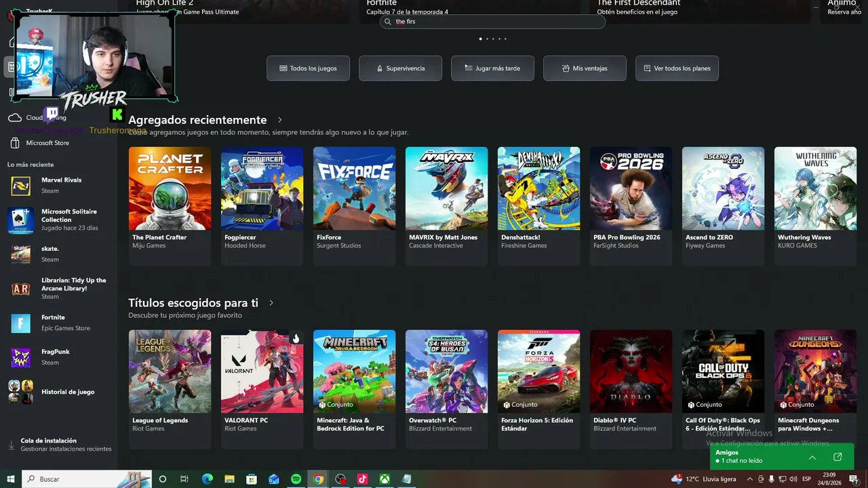Select the Denshattack! game tile

[x=538, y=206]
